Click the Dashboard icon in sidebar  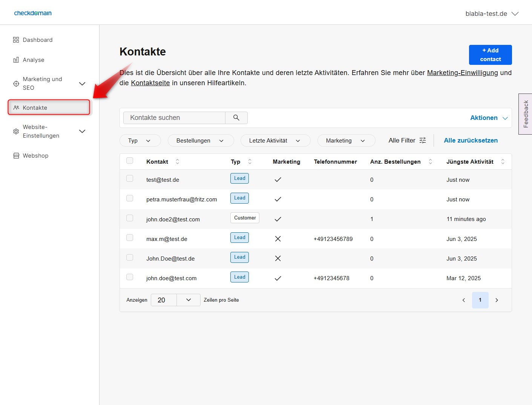click(x=16, y=40)
